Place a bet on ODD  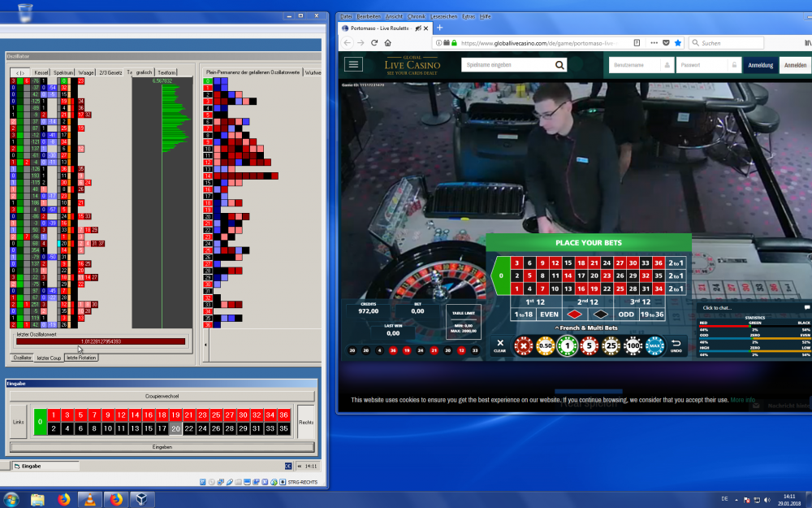[626, 314]
